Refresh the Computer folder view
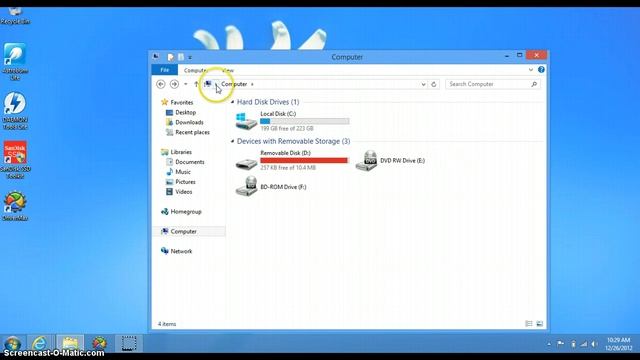Screen dimensions: 640x360 [x=434, y=84]
